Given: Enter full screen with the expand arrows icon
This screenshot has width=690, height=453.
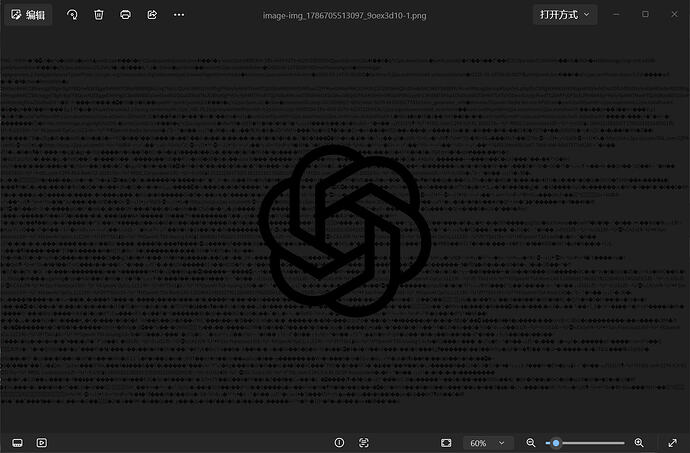Looking at the screenshot, I should click(672, 443).
